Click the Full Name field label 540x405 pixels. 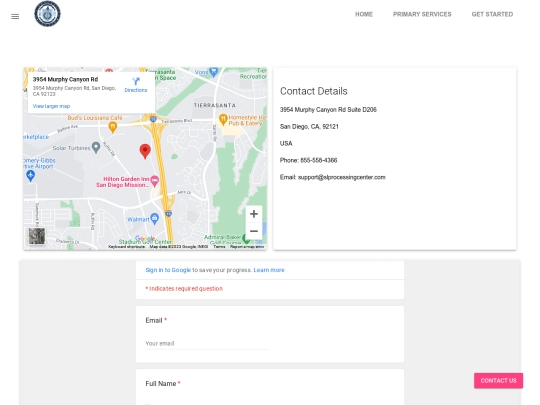point(161,384)
